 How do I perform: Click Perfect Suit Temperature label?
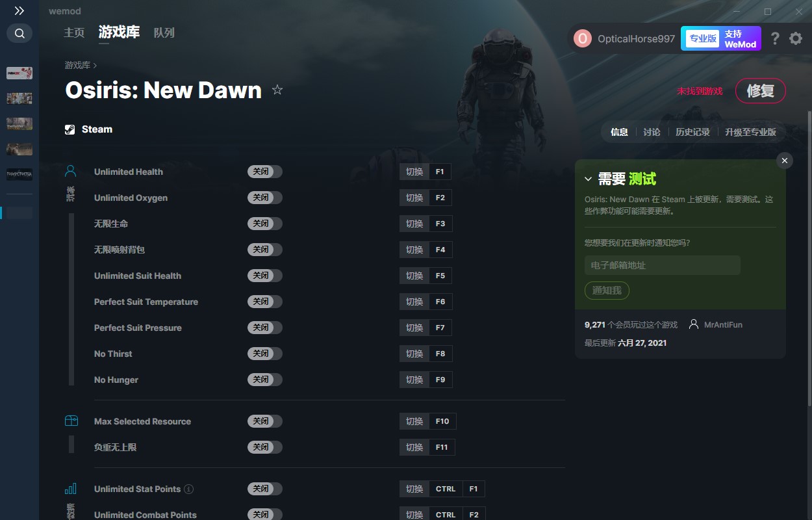[146, 302]
